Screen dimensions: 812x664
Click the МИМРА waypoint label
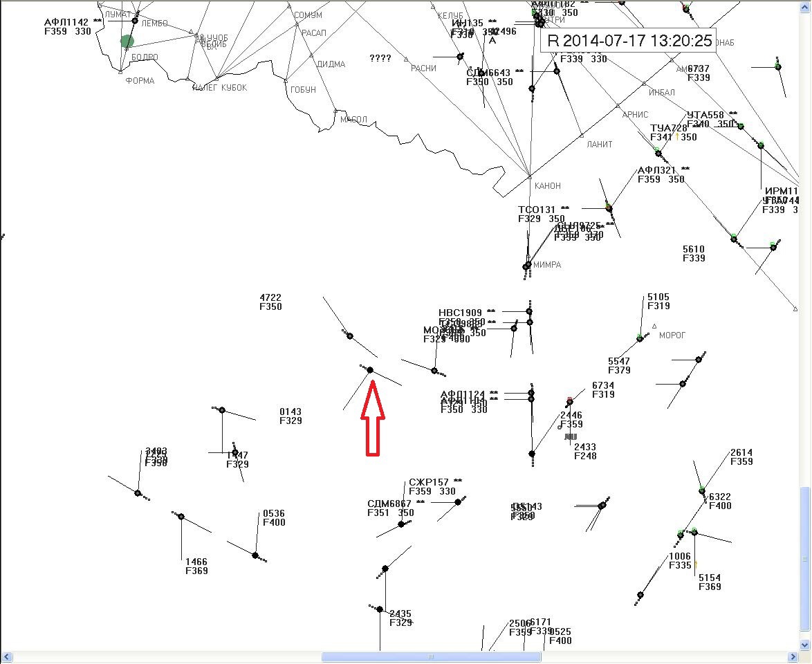click(547, 265)
